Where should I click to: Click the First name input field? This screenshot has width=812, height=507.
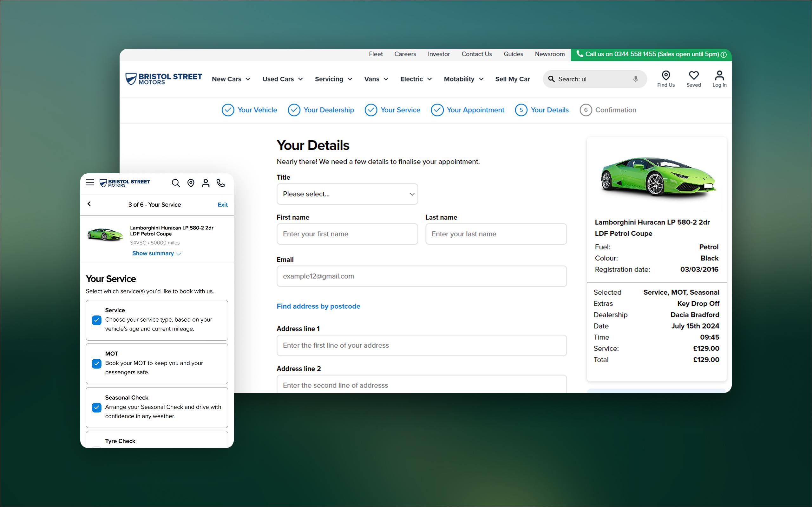pos(347,234)
